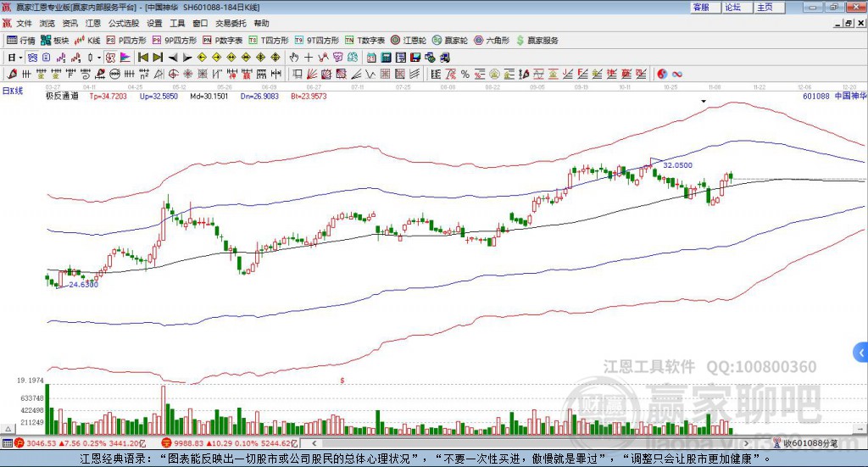The height and width of the screenshot is (467, 868).
Task: Select the zigzag wave line tool
Action: point(370,74)
